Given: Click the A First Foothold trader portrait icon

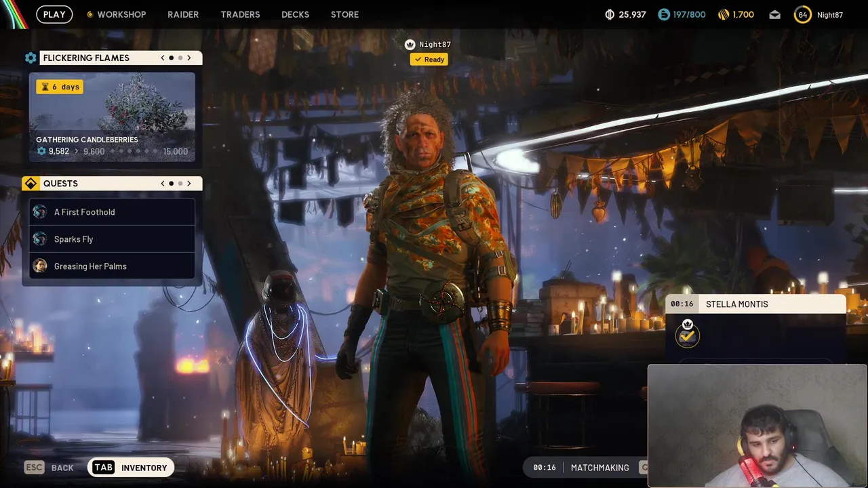Looking at the screenshot, I should [40, 212].
